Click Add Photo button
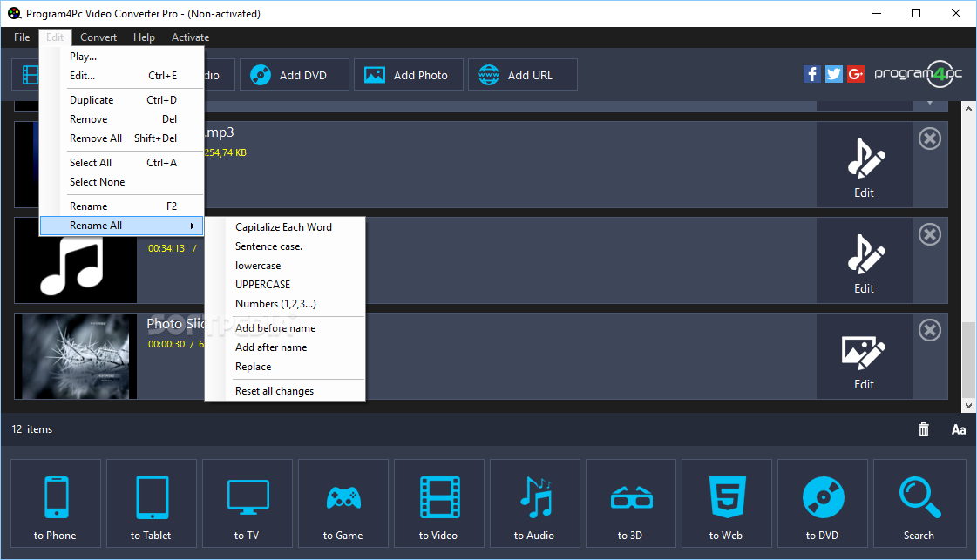 [x=409, y=75]
